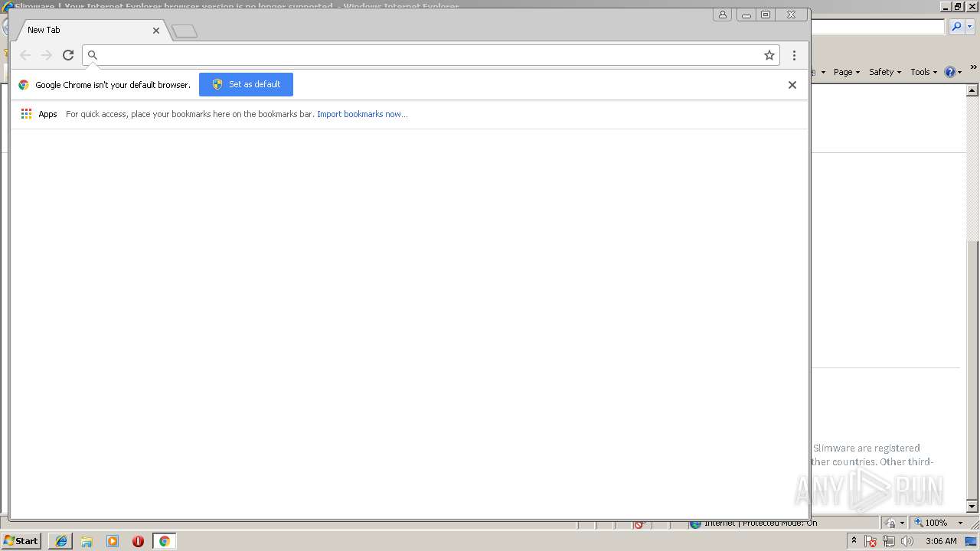Click Internet Protected Mode status text
Screen dimensions: 980x551
tap(760, 523)
